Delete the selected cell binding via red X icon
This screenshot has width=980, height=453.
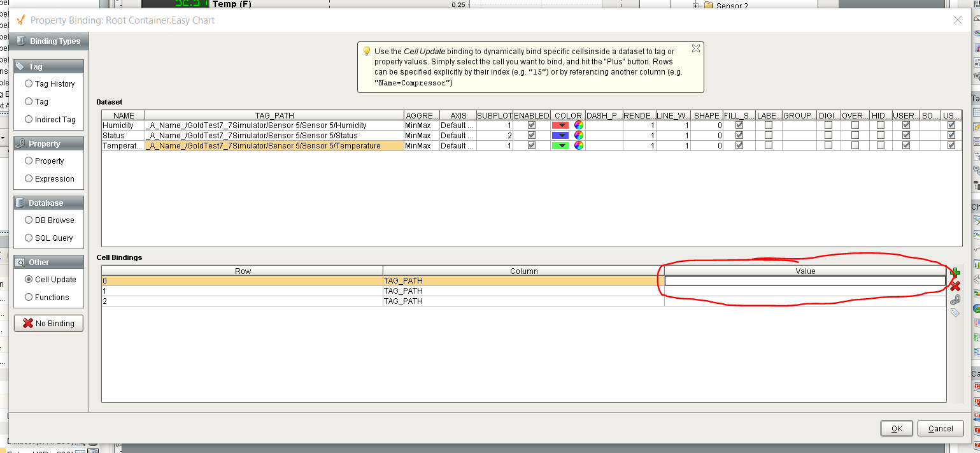tap(955, 285)
